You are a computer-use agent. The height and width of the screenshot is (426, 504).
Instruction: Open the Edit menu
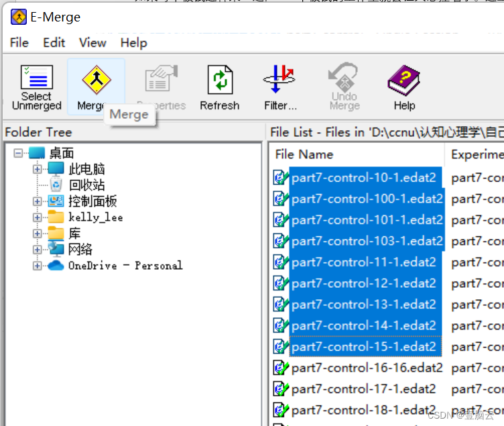click(x=54, y=42)
